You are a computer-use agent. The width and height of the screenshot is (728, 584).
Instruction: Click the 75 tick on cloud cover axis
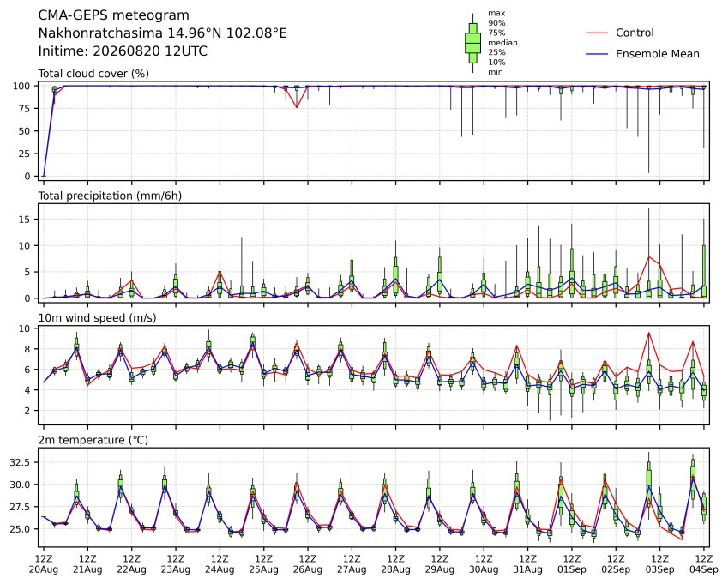coord(24,109)
